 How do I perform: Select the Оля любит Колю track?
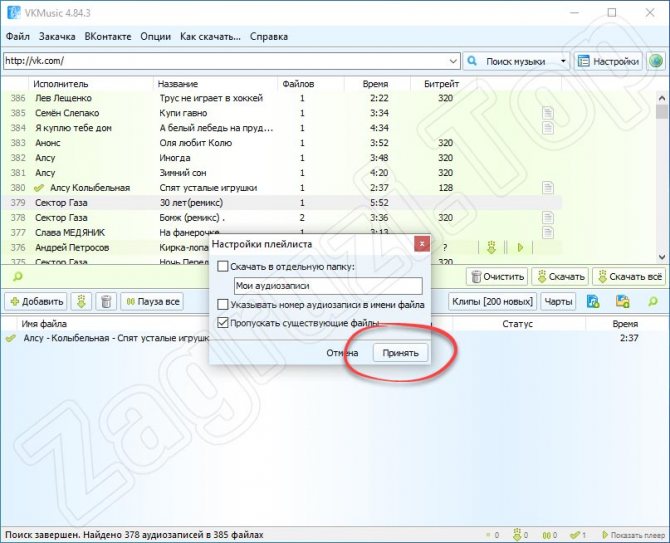point(282,143)
